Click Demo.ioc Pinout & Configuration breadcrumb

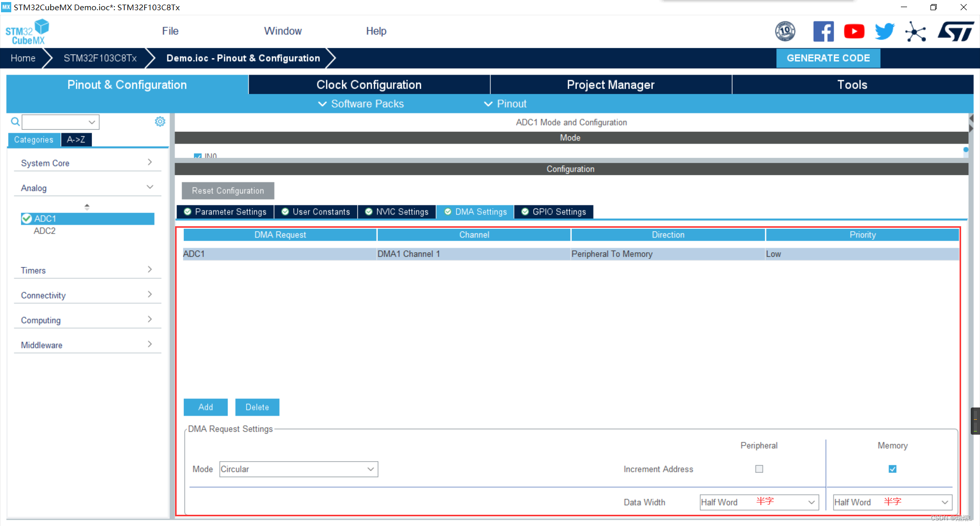(243, 58)
